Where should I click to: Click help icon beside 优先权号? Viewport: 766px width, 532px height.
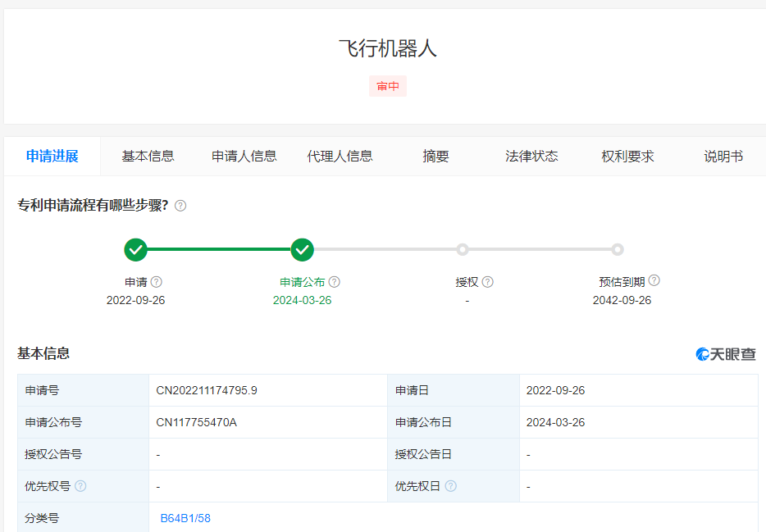pyautogui.click(x=80, y=485)
